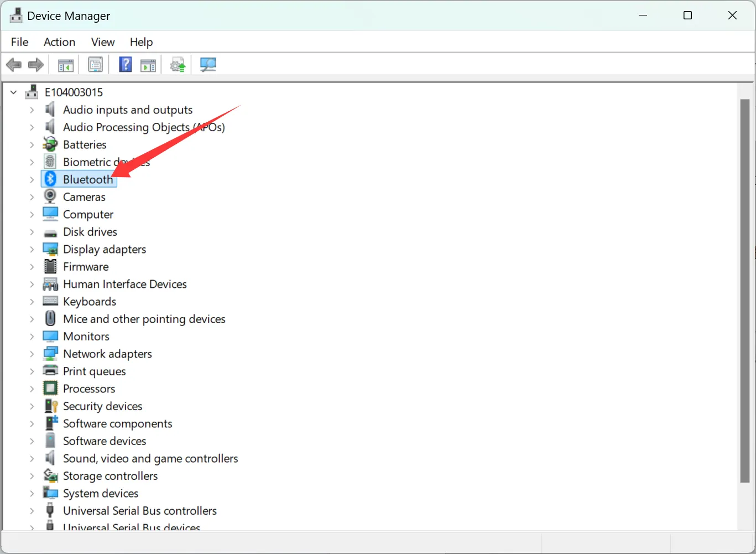Image resolution: width=756 pixels, height=554 pixels.
Task: Click the Network adapters icon
Action: [x=50, y=354]
